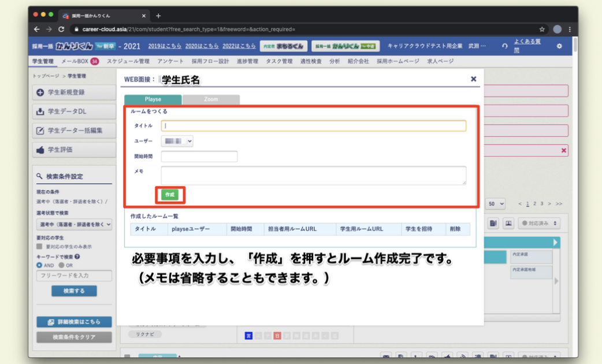The height and width of the screenshot is (364, 602).
Task: Open the 選考状態で検索 dropdown
Action: tap(74, 224)
